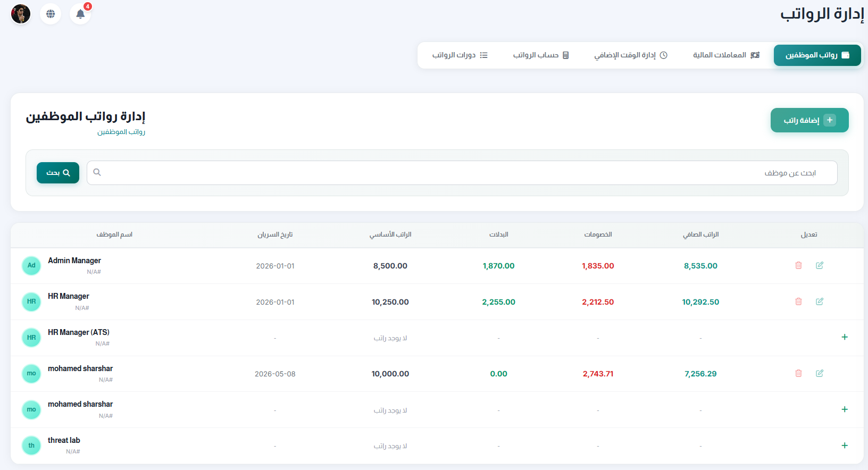
Task: Go to حساب الرواتب tab
Action: click(x=541, y=55)
